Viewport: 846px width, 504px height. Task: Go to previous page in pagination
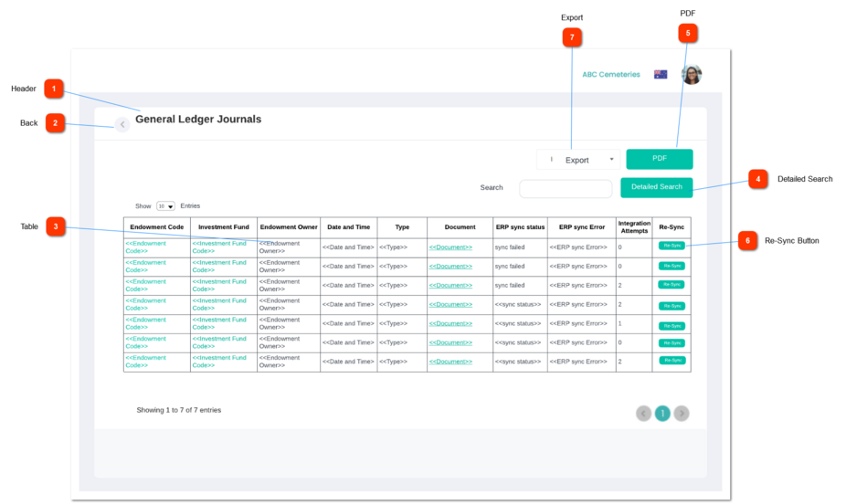click(643, 414)
